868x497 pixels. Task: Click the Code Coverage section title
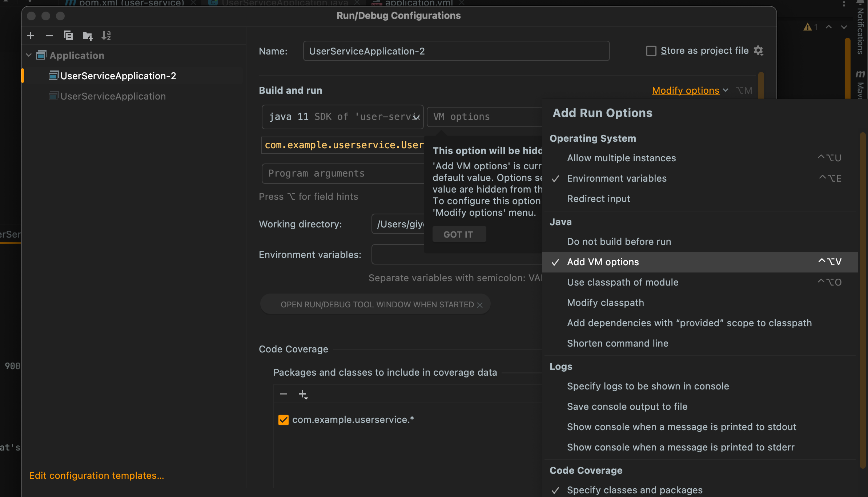[293, 349]
